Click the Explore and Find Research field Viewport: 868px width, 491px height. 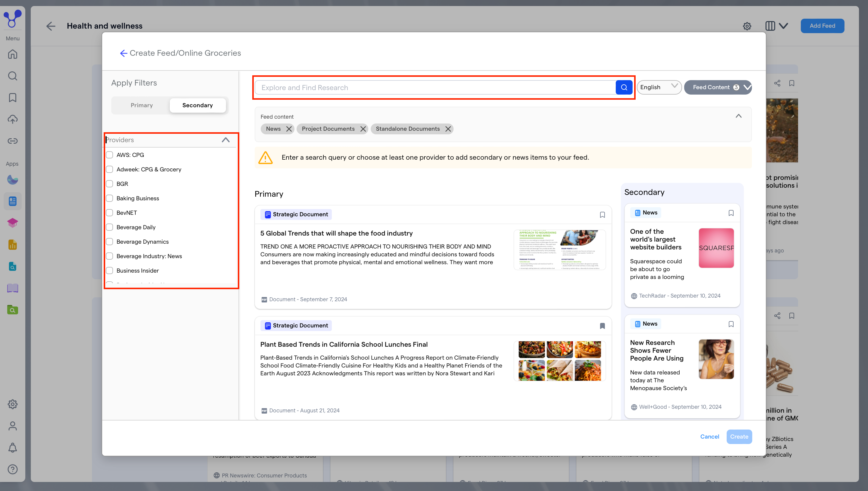[x=436, y=87]
